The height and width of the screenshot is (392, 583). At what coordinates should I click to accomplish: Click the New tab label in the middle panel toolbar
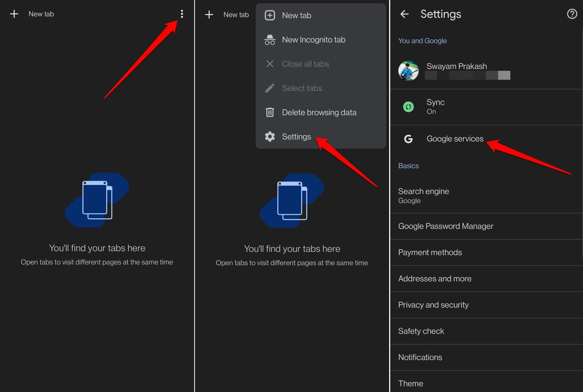[236, 15]
